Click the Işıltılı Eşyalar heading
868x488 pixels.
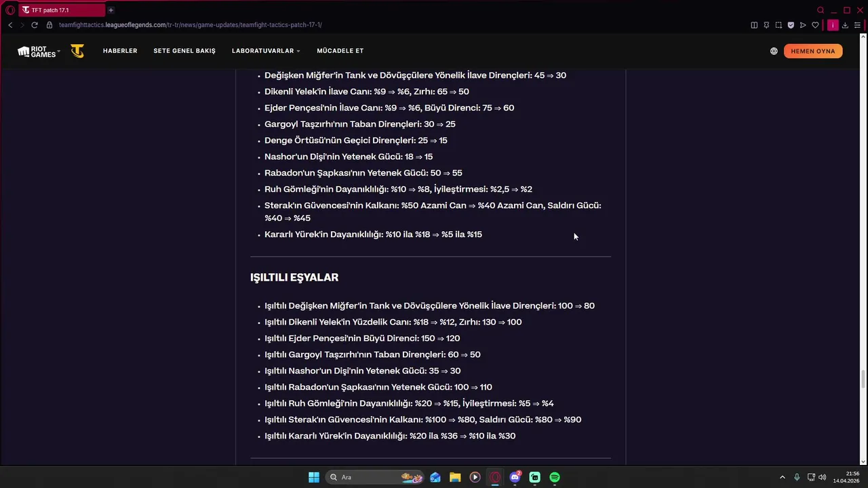294,278
